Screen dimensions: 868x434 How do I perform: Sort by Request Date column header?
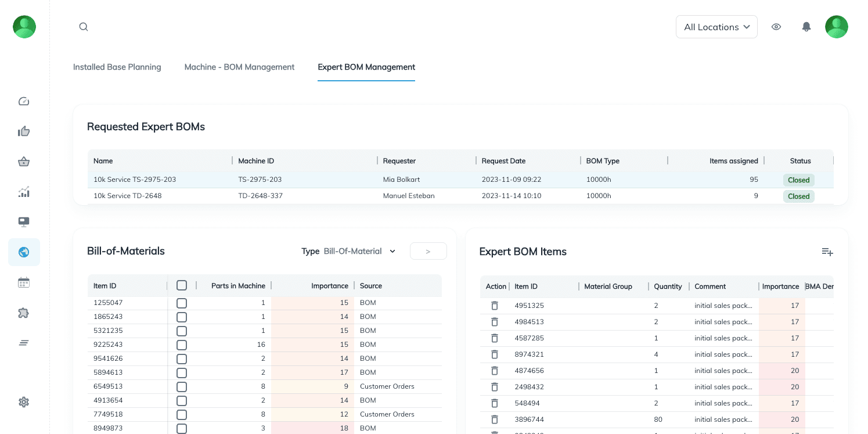click(503, 161)
